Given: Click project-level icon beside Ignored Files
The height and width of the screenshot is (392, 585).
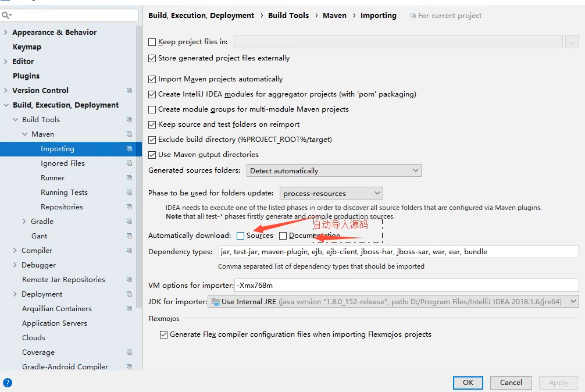Looking at the screenshot, I should (130, 163).
